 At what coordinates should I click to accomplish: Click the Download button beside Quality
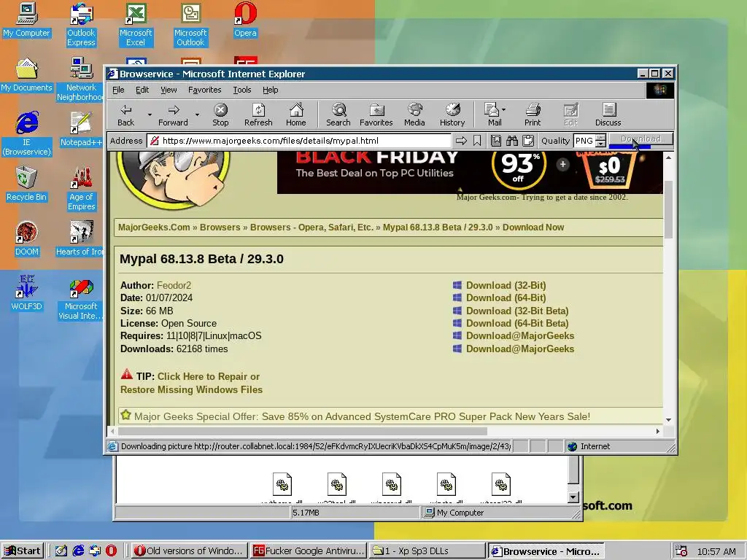coord(641,139)
